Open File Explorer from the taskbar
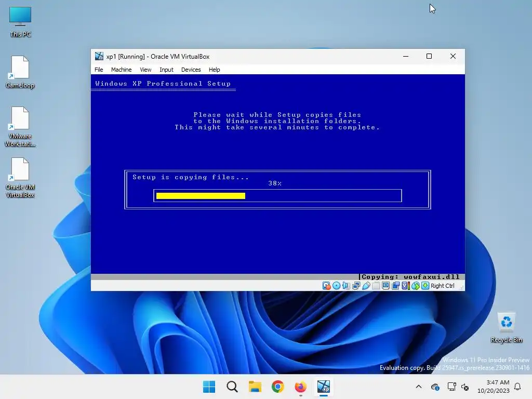Screen dimensions: 532x399 pyautogui.click(x=255, y=387)
